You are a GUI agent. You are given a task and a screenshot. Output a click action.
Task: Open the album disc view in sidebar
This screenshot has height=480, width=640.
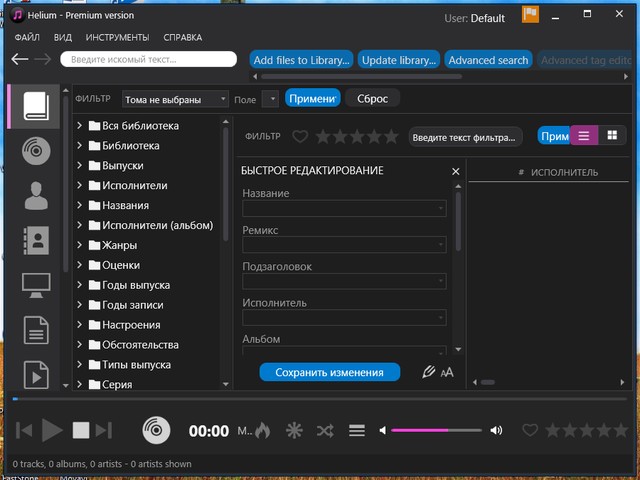(x=36, y=151)
